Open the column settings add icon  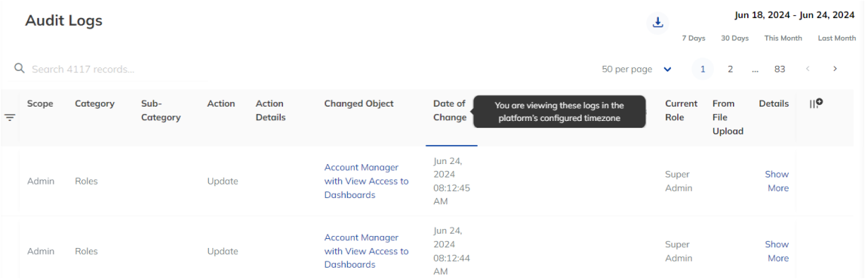(x=816, y=104)
